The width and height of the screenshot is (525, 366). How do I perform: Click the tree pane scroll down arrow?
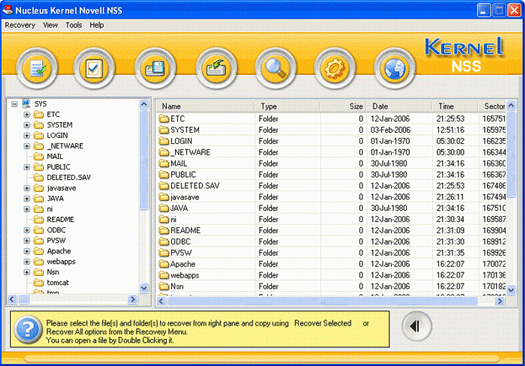[x=144, y=288]
